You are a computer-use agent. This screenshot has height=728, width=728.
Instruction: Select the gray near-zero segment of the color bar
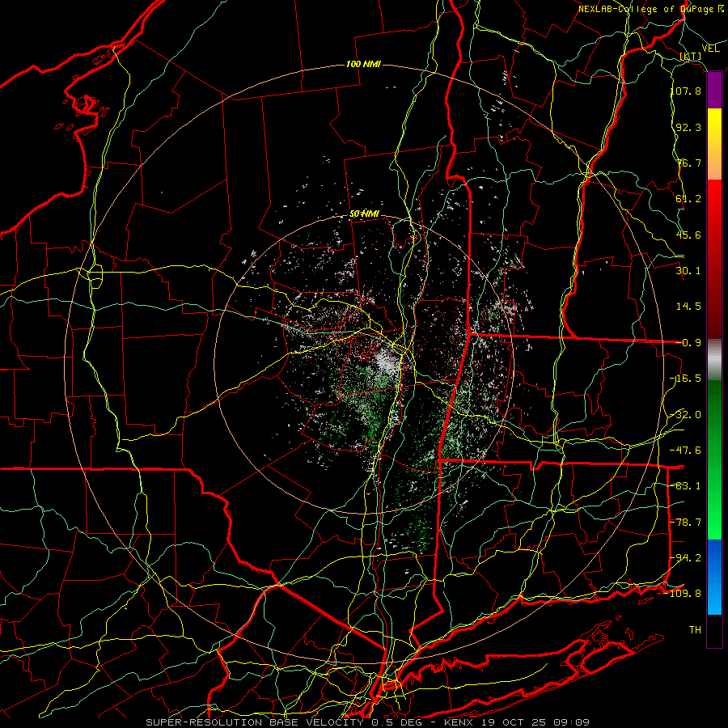tap(714, 360)
